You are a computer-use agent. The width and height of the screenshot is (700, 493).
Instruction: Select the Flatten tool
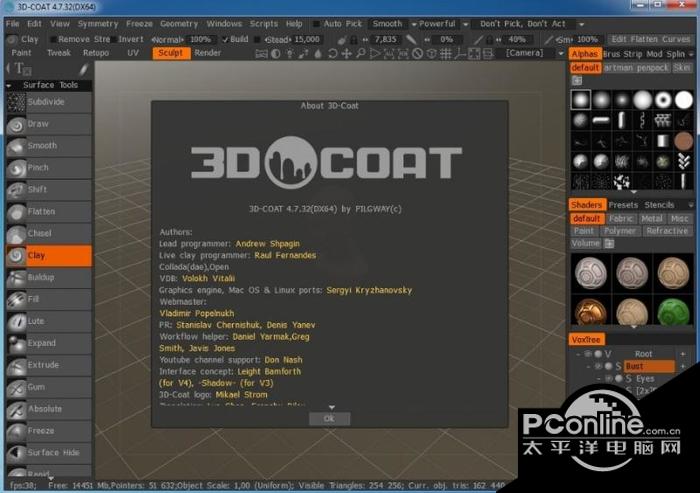pyautogui.click(x=49, y=212)
